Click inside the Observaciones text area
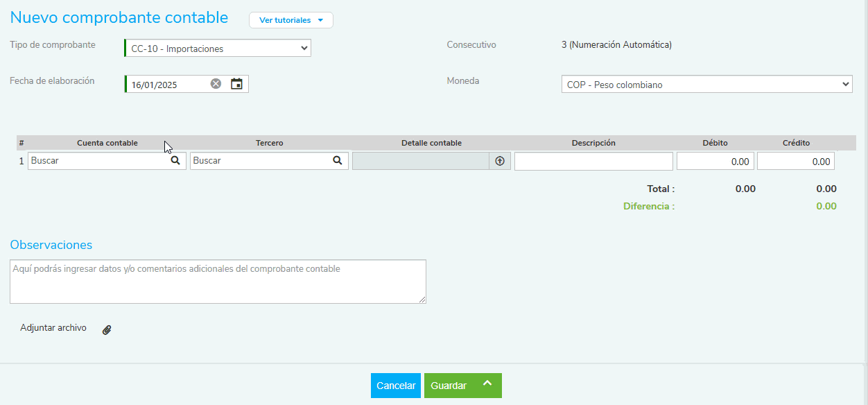Image resolution: width=868 pixels, height=405 pixels. click(x=218, y=282)
